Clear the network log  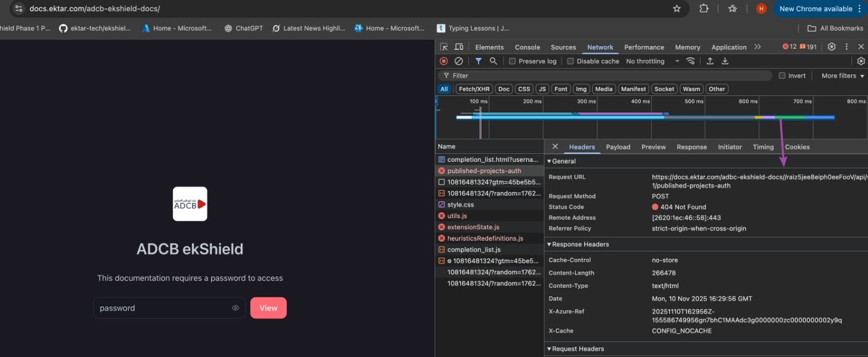[459, 61]
